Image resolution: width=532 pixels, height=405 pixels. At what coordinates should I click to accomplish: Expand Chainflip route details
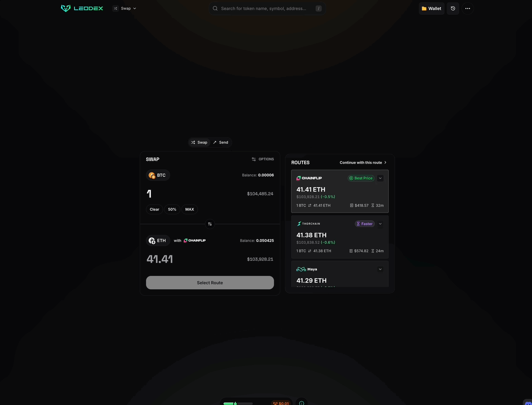[380, 178]
